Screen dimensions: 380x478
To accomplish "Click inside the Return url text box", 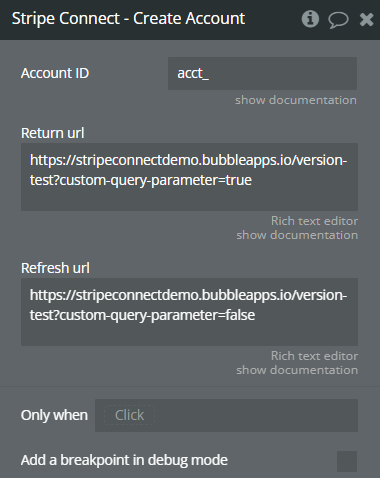I will point(189,177).
